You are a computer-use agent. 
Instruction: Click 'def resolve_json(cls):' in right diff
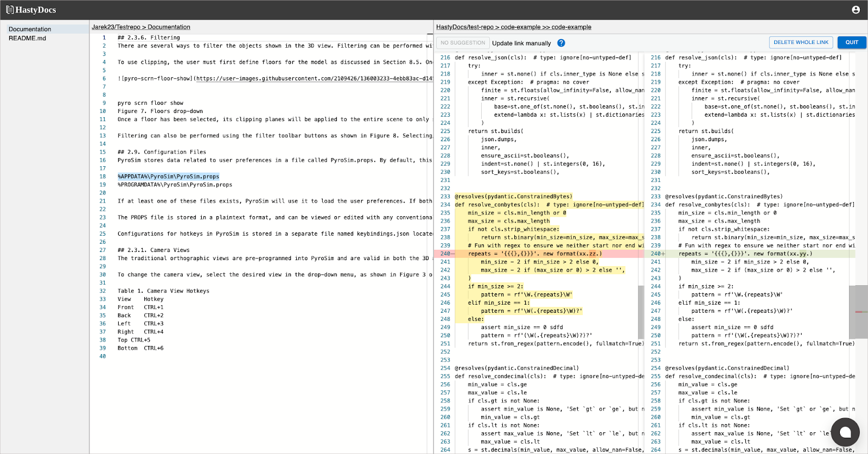(x=701, y=58)
